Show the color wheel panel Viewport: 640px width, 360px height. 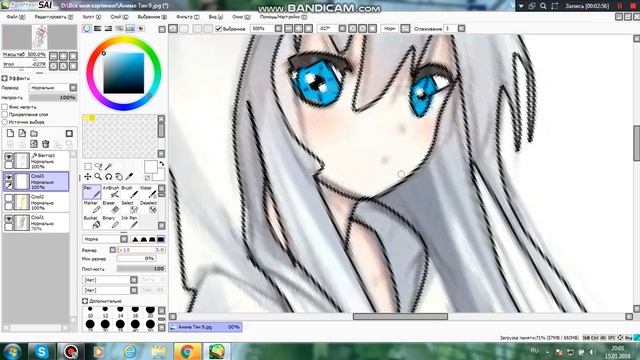tap(87, 29)
